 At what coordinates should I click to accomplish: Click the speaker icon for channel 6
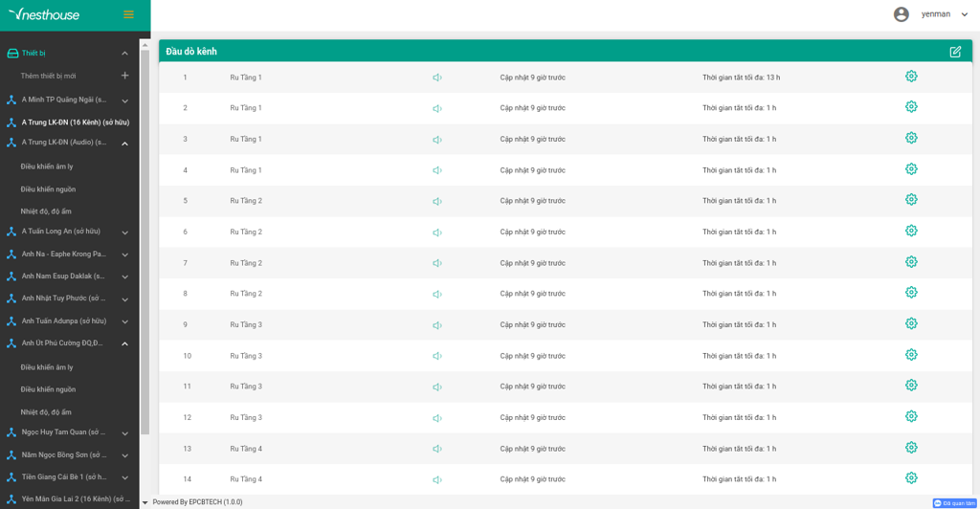(x=436, y=232)
